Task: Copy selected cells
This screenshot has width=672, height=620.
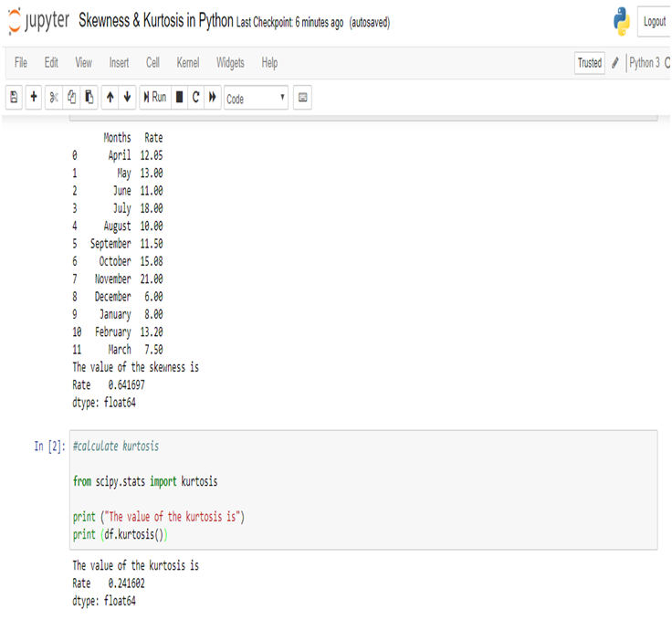Action: click(x=71, y=98)
